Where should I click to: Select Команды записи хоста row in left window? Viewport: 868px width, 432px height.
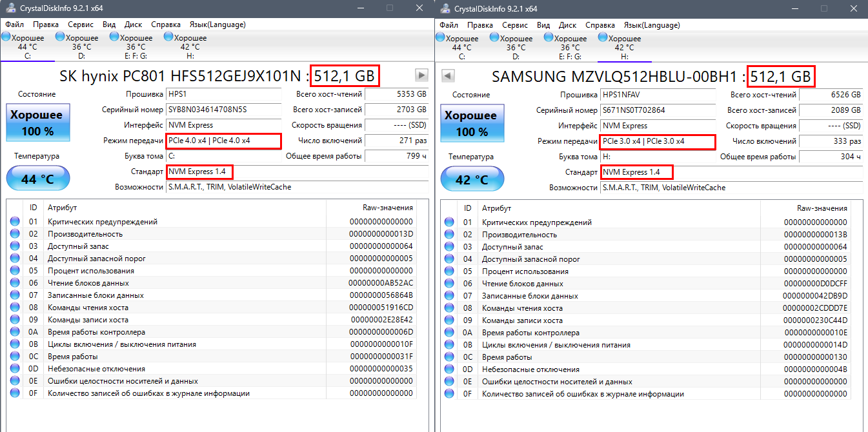(211, 320)
